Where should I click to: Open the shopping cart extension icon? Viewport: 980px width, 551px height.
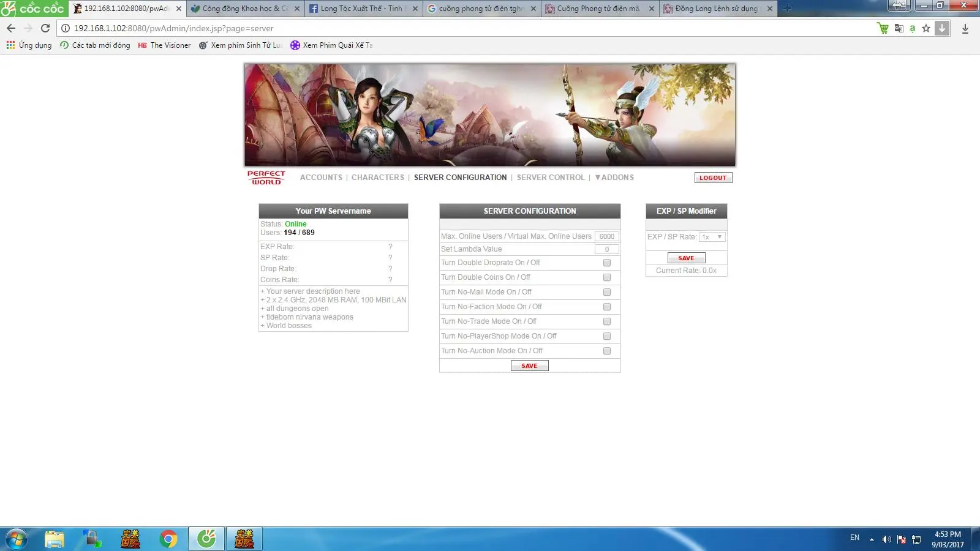tap(883, 28)
